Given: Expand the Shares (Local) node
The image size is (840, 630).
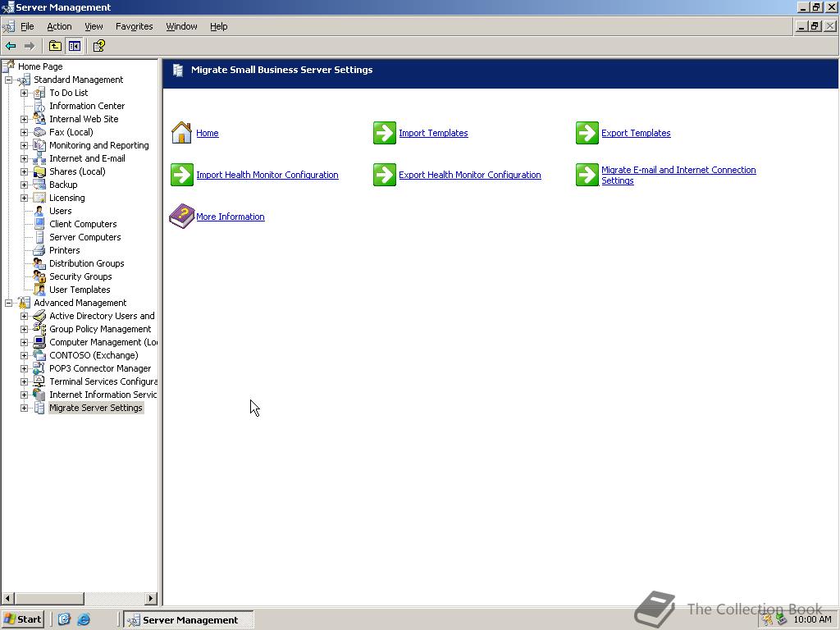Looking at the screenshot, I should 24,171.
